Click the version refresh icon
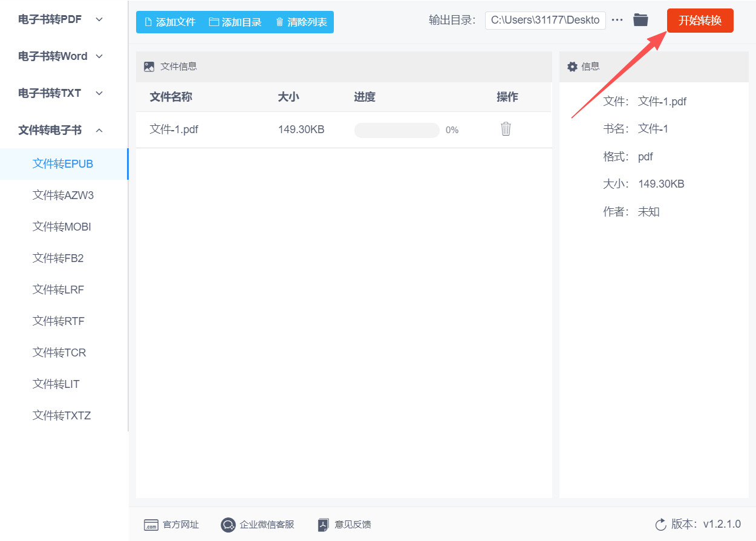Viewport: 756px width, 541px height. [661, 524]
